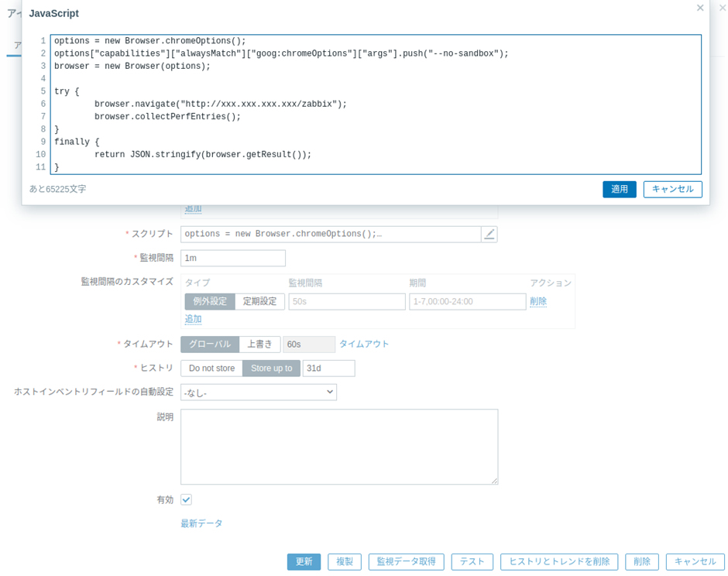Open 最新データ latest data link
The height and width of the screenshot is (576, 728).
point(201,523)
